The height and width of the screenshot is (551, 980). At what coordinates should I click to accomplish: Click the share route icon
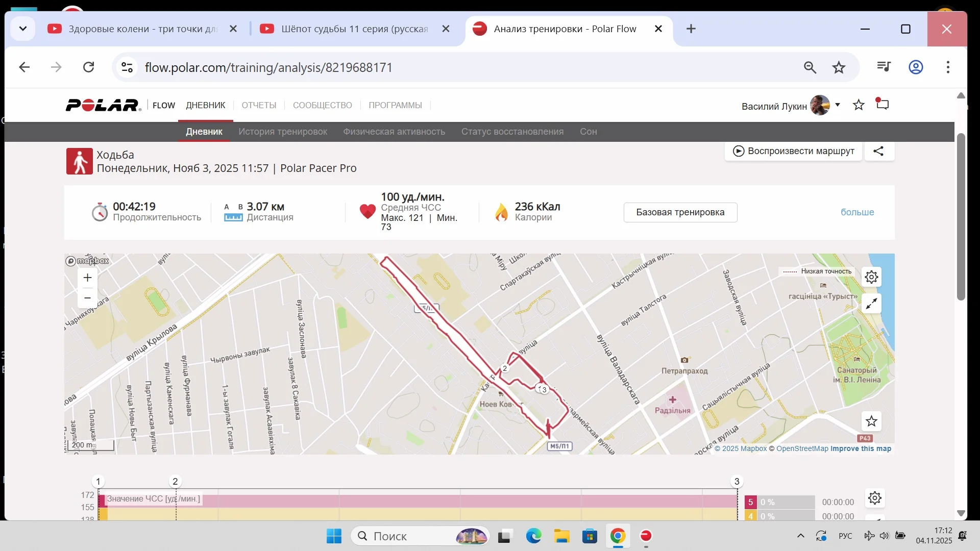878,151
